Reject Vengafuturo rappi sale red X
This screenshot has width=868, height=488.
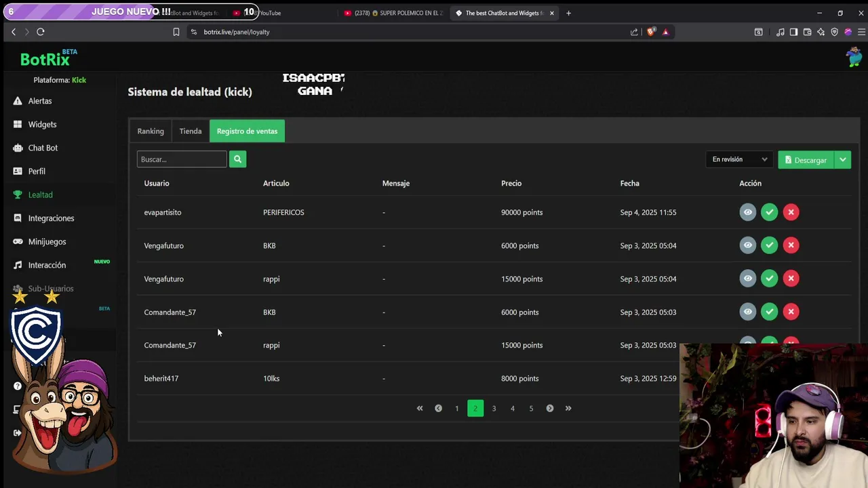click(x=791, y=279)
